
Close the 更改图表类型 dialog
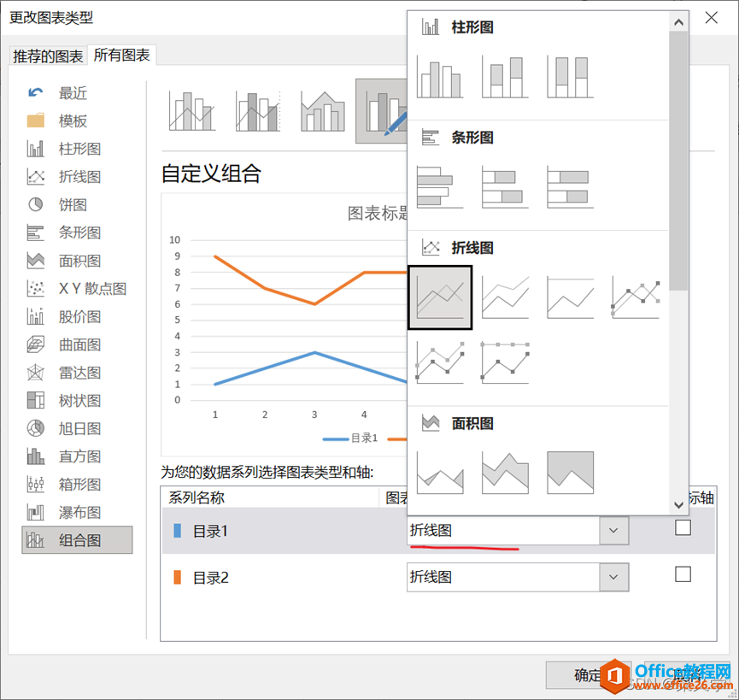click(711, 18)
